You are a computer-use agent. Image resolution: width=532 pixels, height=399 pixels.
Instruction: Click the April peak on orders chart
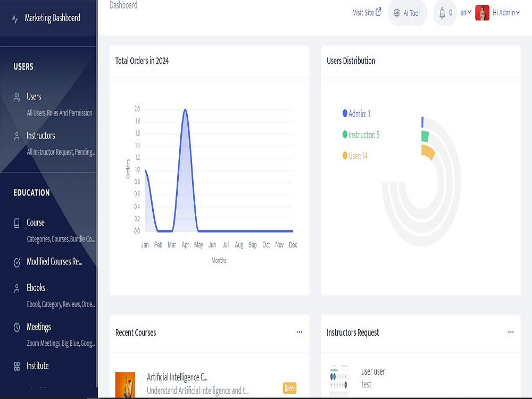(x=185, y=110)
